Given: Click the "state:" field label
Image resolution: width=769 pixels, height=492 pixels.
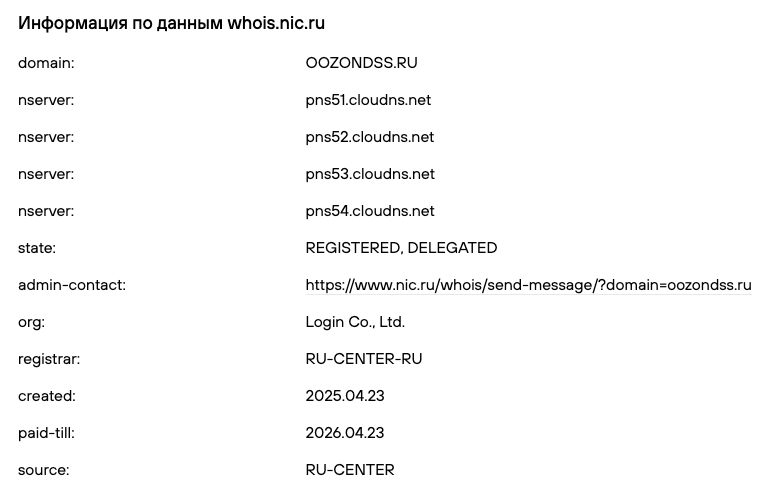Looking at the screenshot, I should [37, 248].
